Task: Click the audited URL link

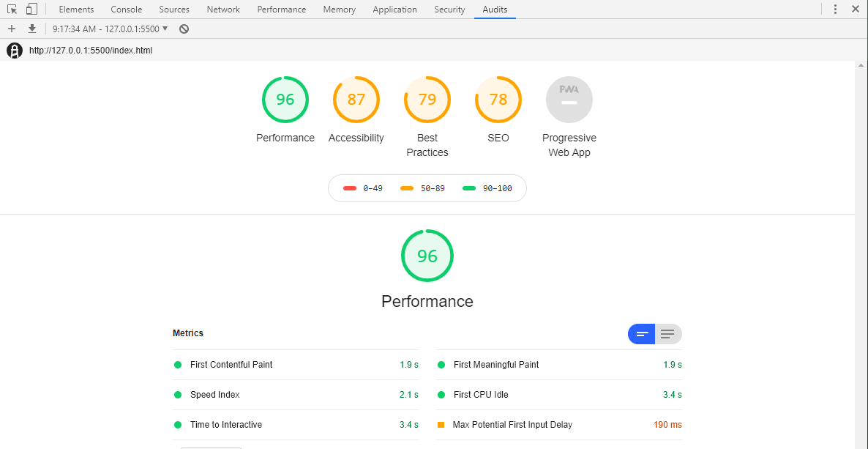Action: tap(91, 51)
